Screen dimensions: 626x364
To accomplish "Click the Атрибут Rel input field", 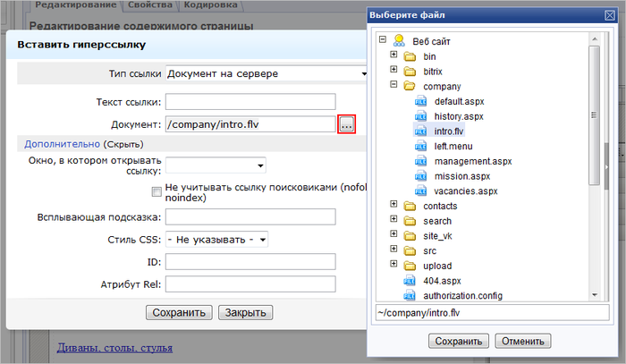I will (250, 284).
